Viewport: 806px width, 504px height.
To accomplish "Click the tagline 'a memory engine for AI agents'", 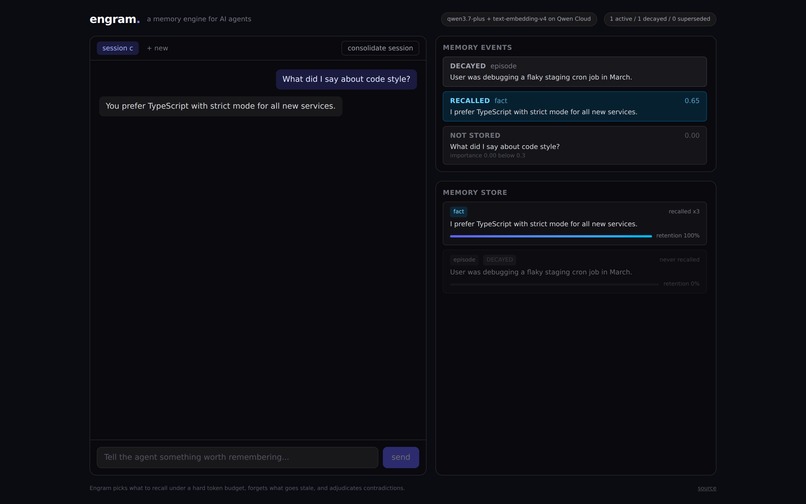I will (x=199, y=19).
